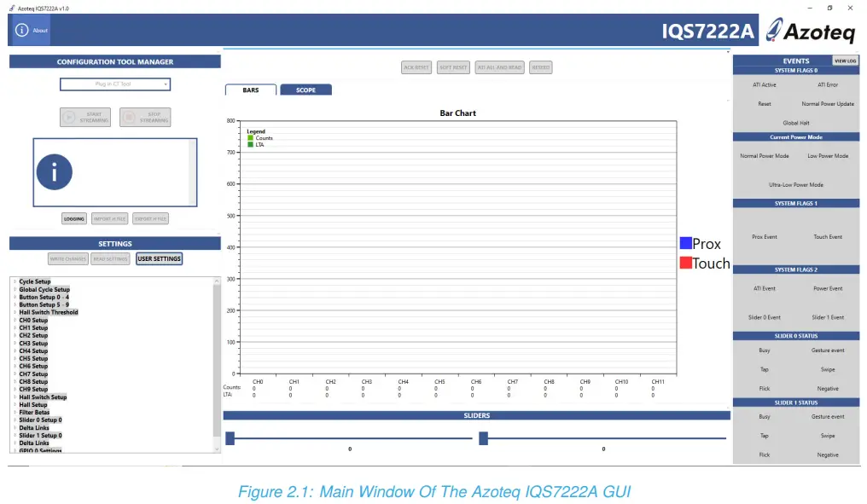Click the large info icon in the log box
The image size is (867, 504).
[54, 171]
